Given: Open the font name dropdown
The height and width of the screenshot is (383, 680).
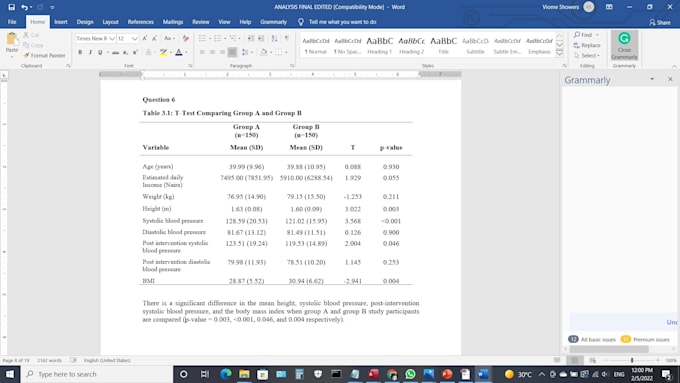Looking at the screenshot, I should [112, 39].
